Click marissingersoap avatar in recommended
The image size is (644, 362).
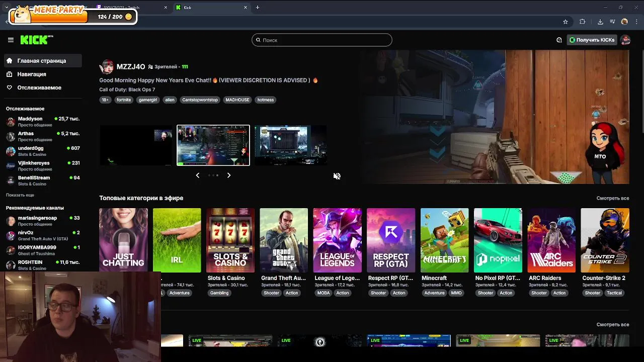click(11, 221)
